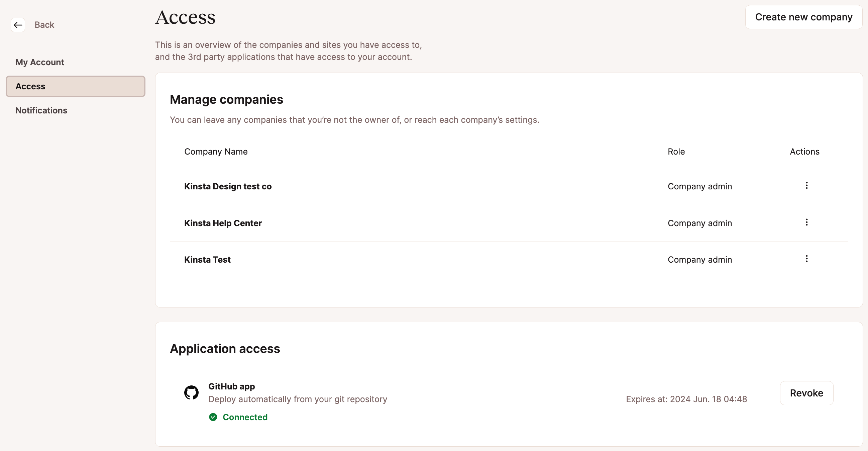Image resolution: width=868 pixels, height=451 pixels.
Task: Click the three-dot actions icon in the first row
Action: [x=807, y=186]
